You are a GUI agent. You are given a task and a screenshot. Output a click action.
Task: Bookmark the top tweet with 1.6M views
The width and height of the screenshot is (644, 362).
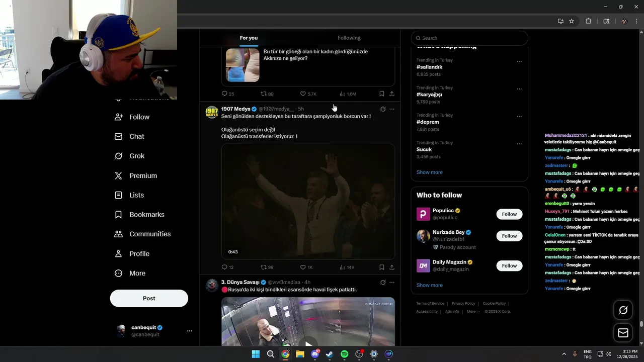382,94
